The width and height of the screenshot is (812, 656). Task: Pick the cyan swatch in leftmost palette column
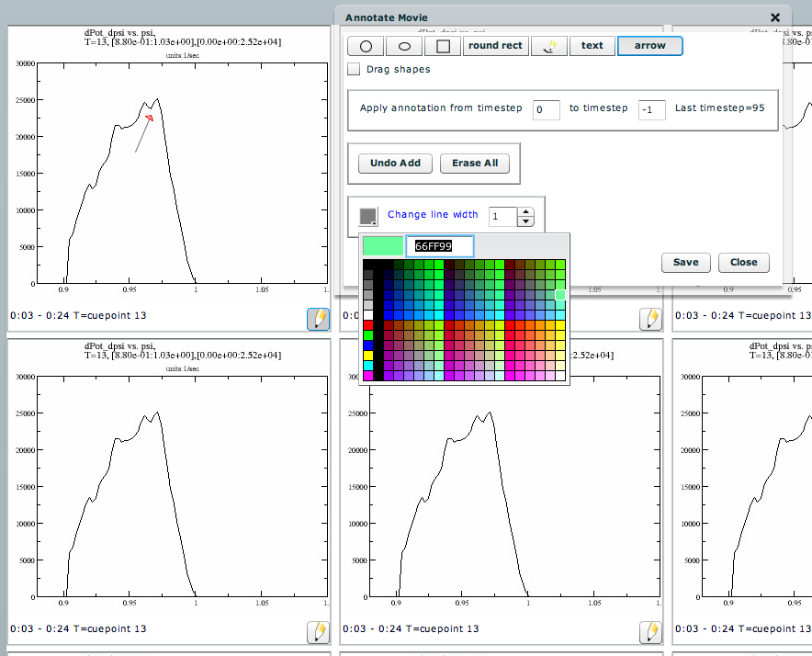tap(368, 366)
